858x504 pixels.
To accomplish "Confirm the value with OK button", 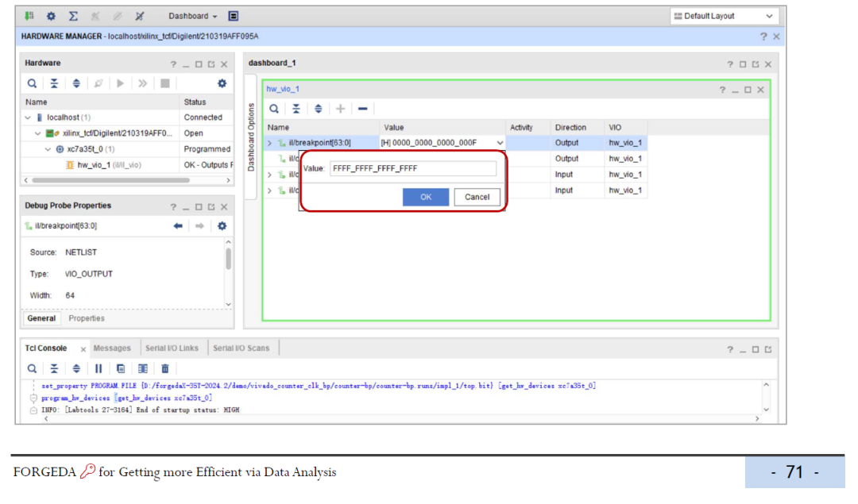I will (x=425, y=197).
